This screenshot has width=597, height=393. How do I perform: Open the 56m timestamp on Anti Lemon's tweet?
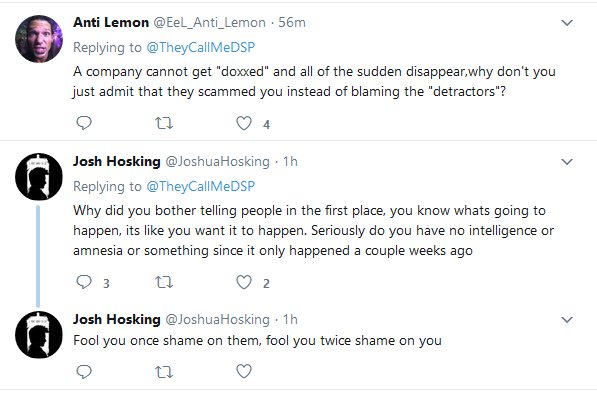(x=292, y=22)
